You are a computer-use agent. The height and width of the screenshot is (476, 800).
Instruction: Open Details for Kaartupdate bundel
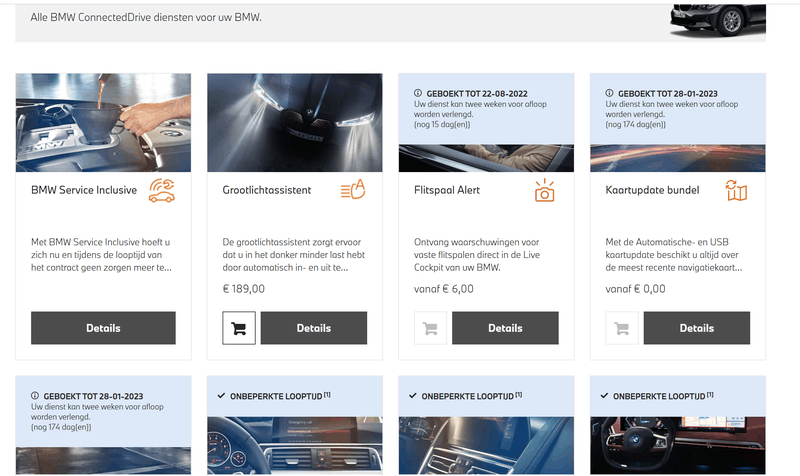coord(696,328)
